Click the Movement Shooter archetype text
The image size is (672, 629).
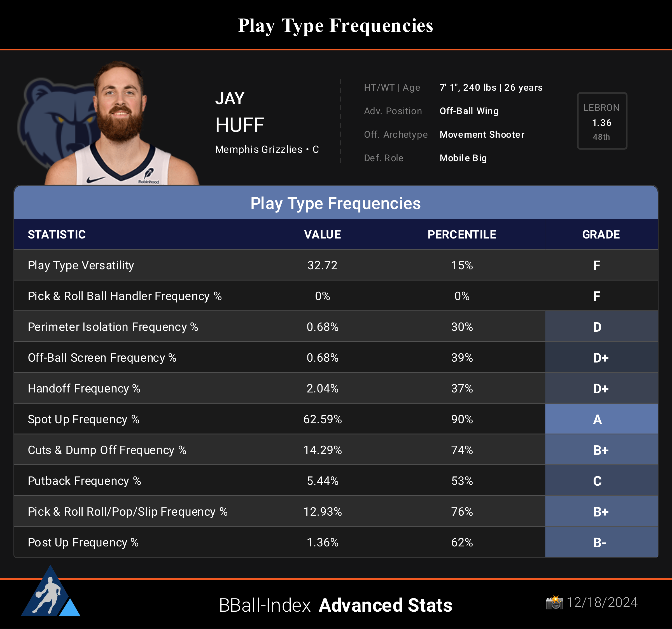(x=482, y=135)
